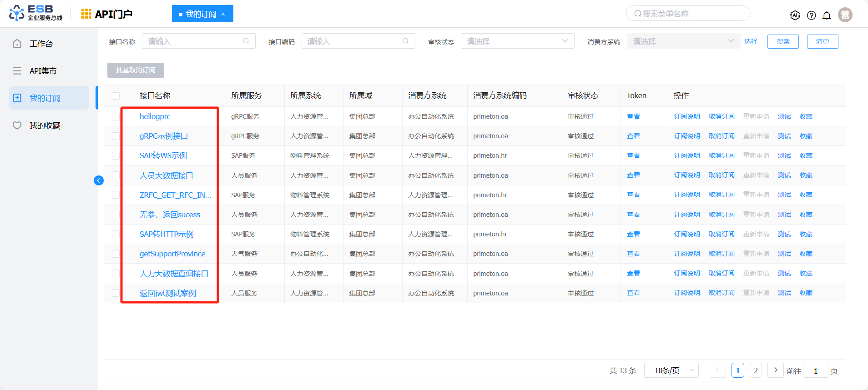Screen dimensions: 868x390
Task: Collapse the sidebar with the arrow button
Action: (x=99, y=180)
